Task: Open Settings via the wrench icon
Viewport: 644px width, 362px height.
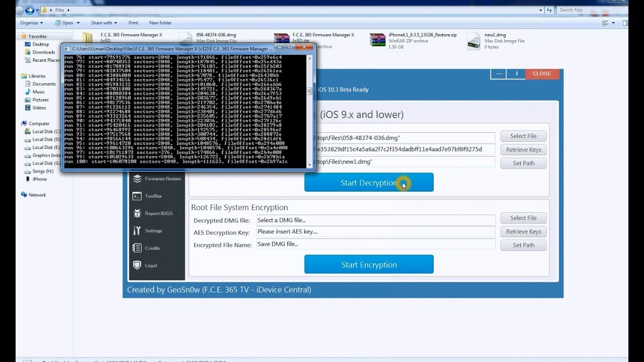Action: [x=137, y=231]
